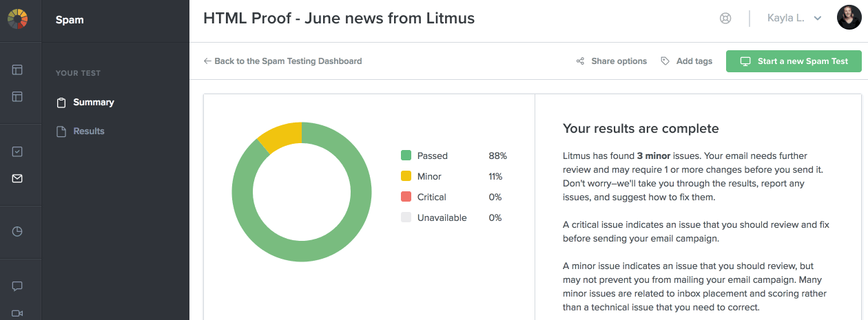Expand the Kayla L. account dropdown
Image resolution: width=868 pixels, height=320 pixels.
tap(794, 18)
